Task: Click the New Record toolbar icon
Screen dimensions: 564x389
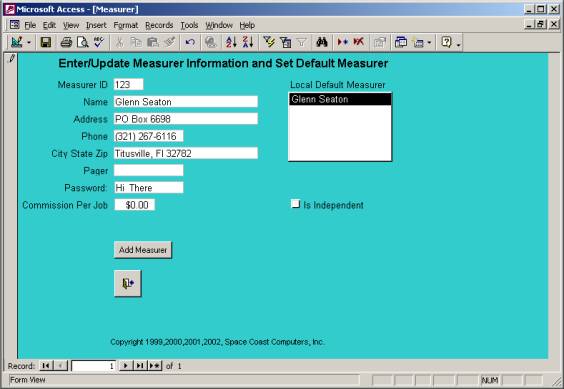Action: (x=342, y=42)
